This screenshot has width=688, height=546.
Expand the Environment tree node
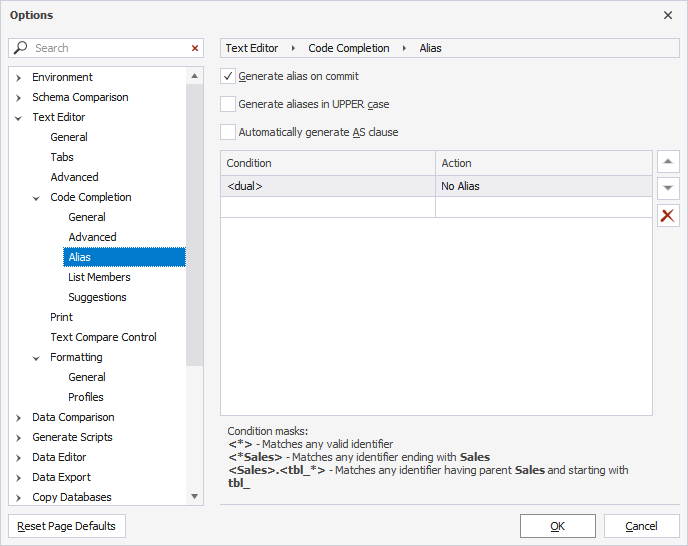coord(18,78)
